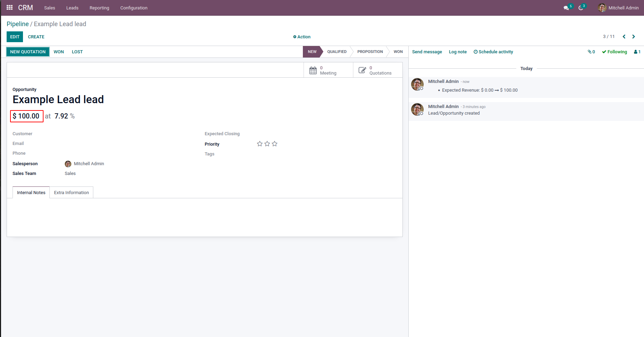
Task: Set priority to three stars
Action: click(x=275, y=144)
